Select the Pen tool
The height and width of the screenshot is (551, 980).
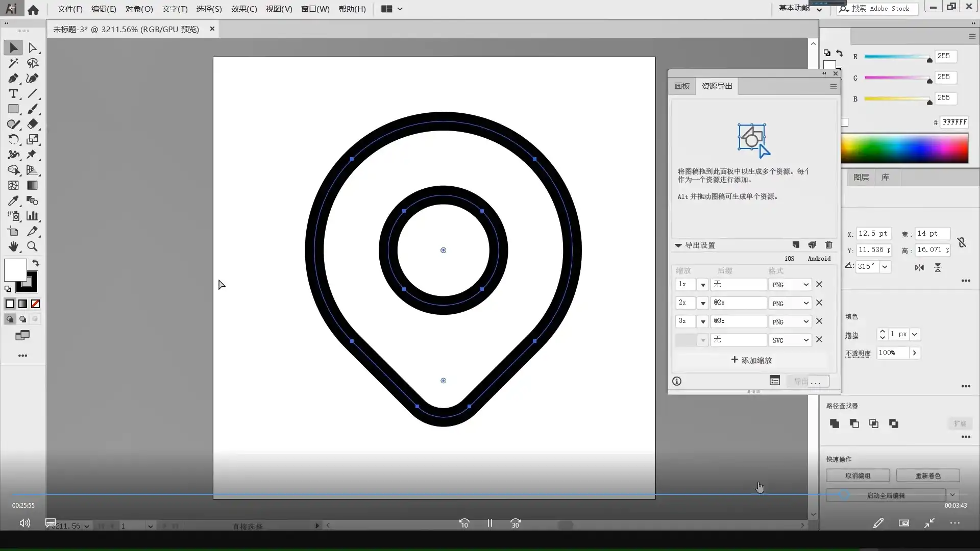coord(13,79)
